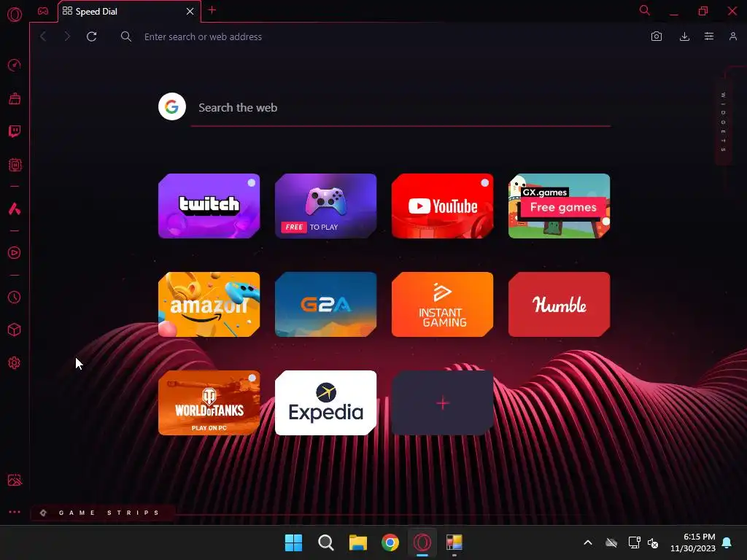Launch Google Chrome from taskbar
The height and width of the screenshot is (560, 747).
coord(390,542)
